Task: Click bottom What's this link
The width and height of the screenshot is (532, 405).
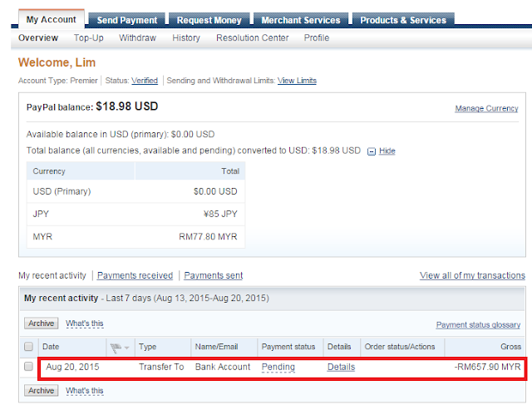Action: 85,391
